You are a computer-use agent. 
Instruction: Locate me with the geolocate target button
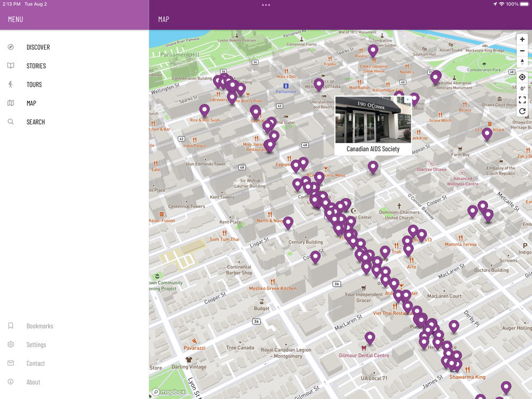pos(522,77)
